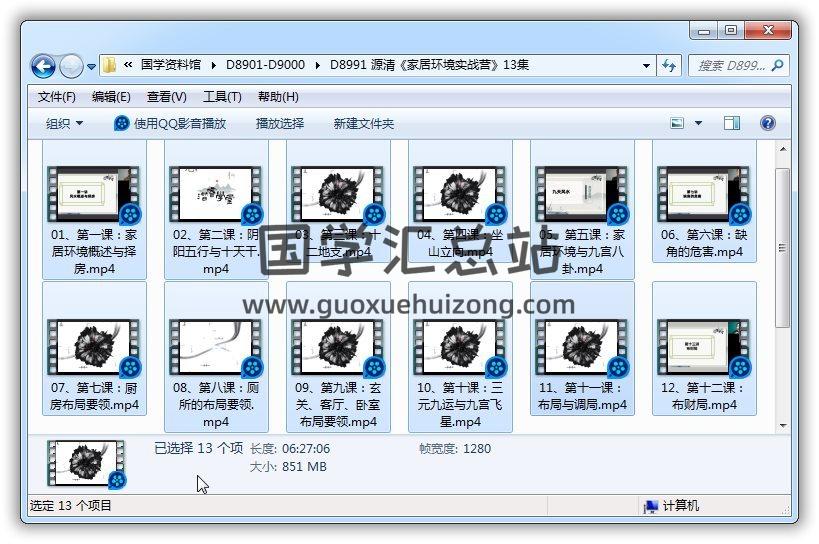
Task: Open the view options dropdown arrow
Action: click(698, 124)
